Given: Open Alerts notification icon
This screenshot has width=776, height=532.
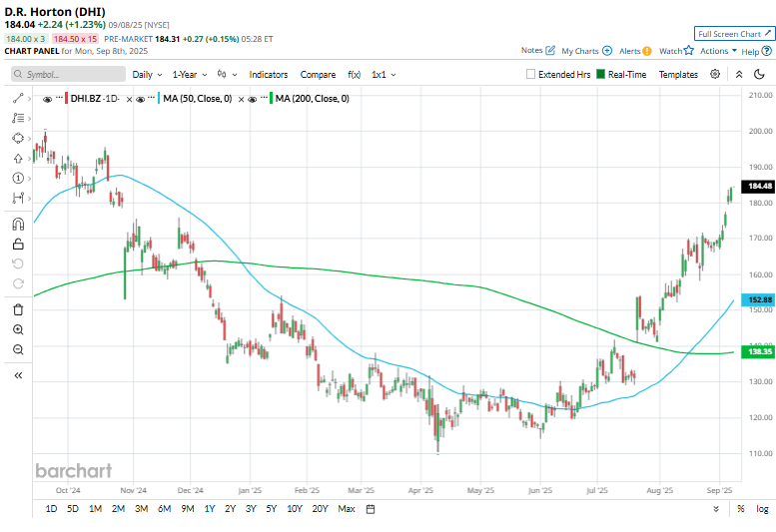Looking at the screenshot, I should (647, 51).
